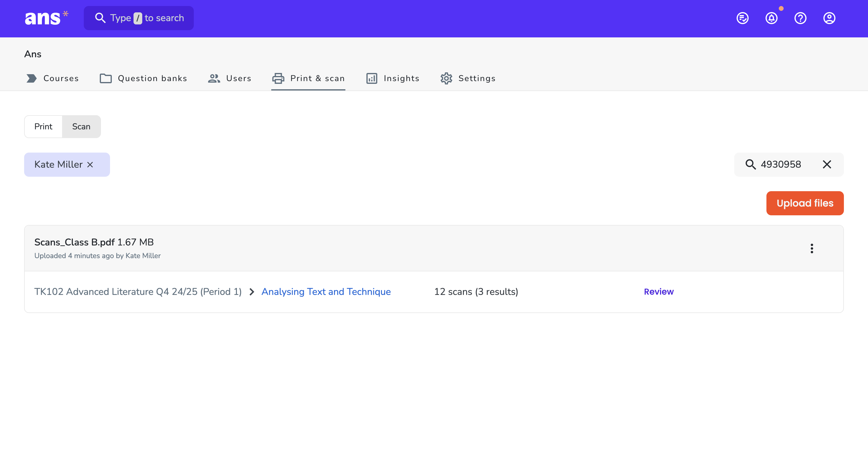Open the Review link for the scans
The height and width of the screenshot is (468, 868).
tap(659, 292)
